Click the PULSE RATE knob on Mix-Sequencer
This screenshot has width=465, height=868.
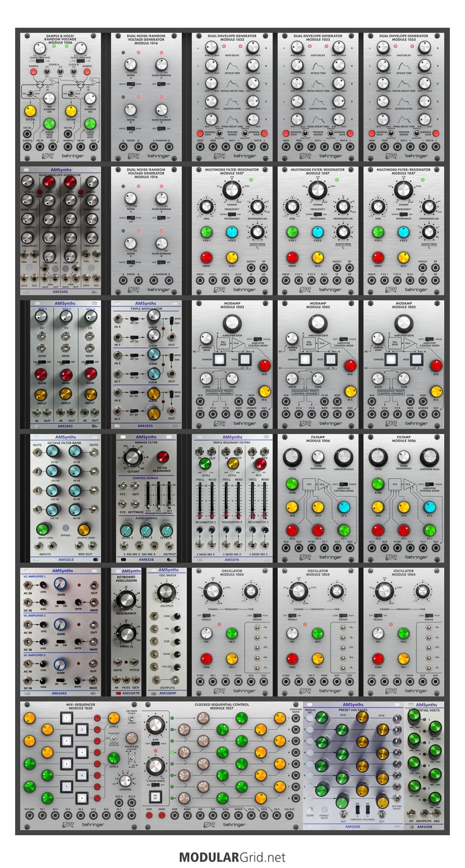131,738
